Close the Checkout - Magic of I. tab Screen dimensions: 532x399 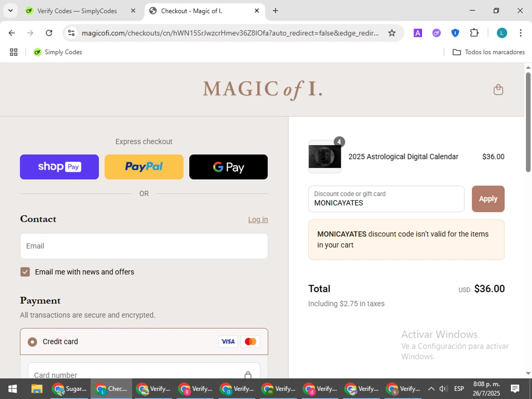[257, 11]
